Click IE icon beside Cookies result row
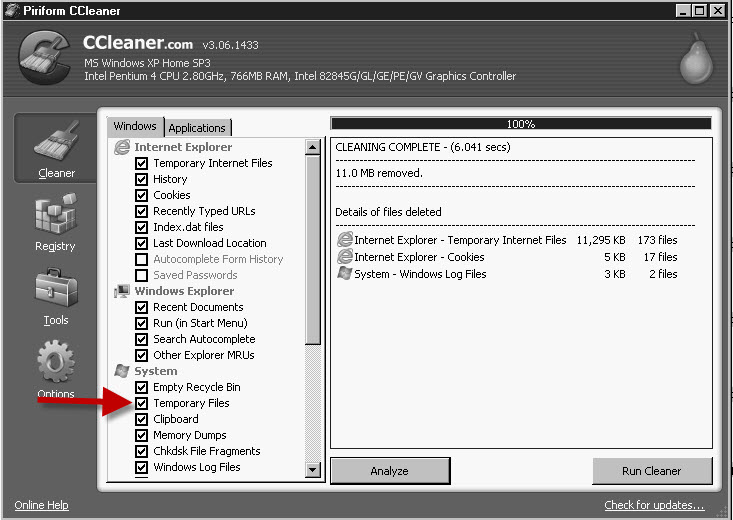 click(x=345, y=256)
